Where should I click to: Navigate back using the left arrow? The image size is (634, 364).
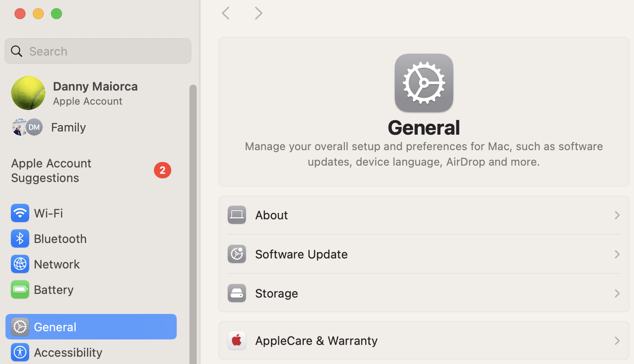pos(225,13)
